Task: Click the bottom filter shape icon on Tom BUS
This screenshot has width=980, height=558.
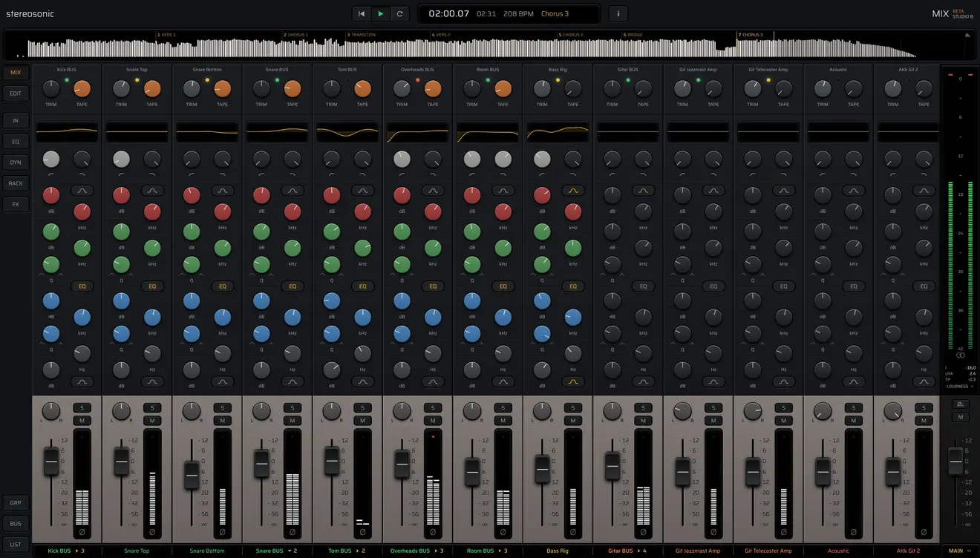Action: (x=363, y=381)
